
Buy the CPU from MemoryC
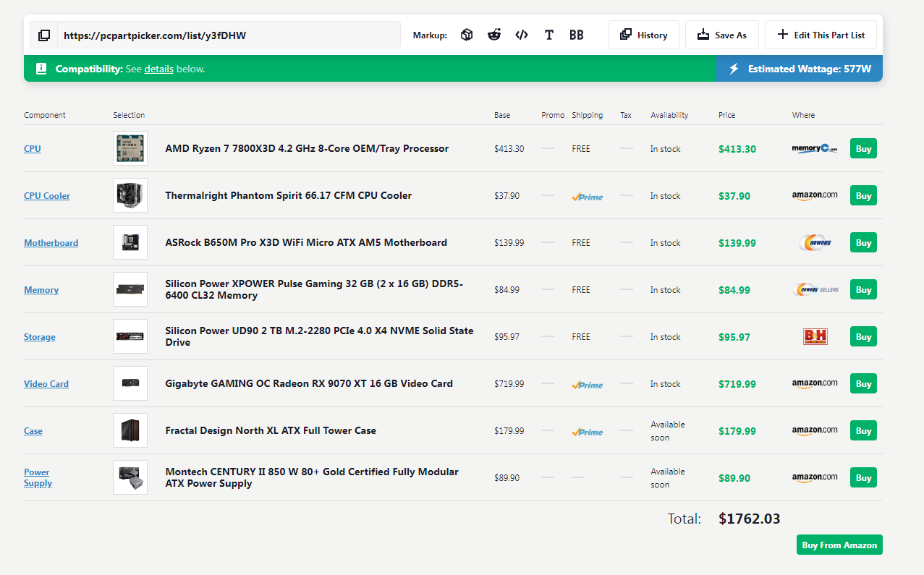click(863, 148)
